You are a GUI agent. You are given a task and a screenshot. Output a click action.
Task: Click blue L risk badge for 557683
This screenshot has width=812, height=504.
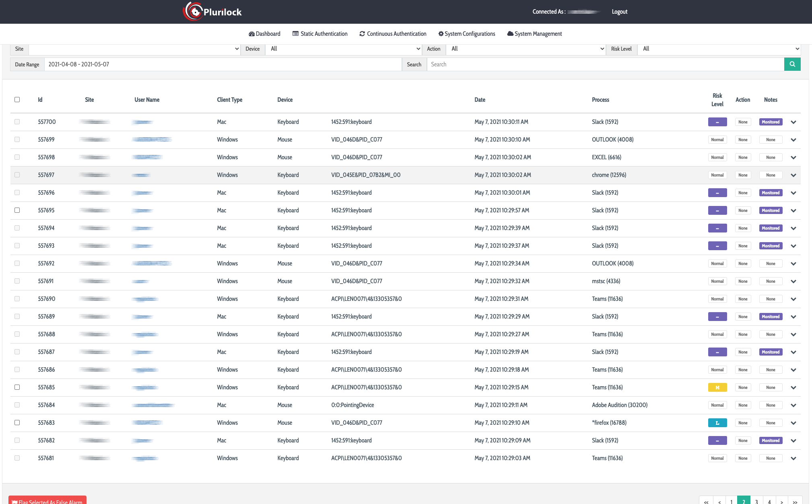(717, 423)
